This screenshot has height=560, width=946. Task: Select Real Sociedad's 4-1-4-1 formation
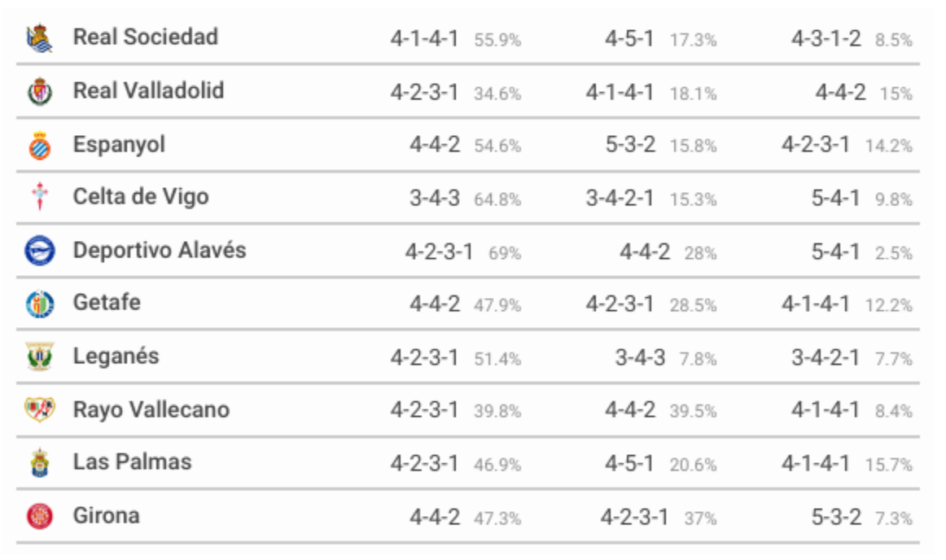tap(425, 38)
